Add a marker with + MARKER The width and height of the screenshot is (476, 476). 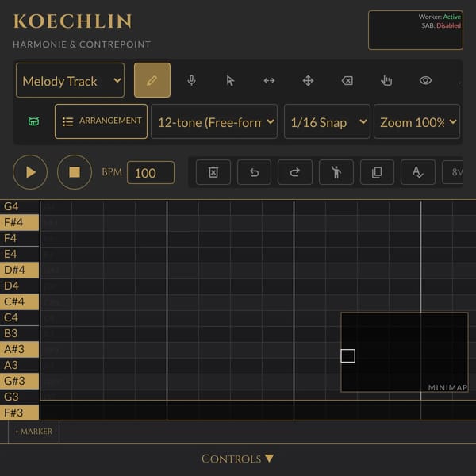[x=33, y=432]
